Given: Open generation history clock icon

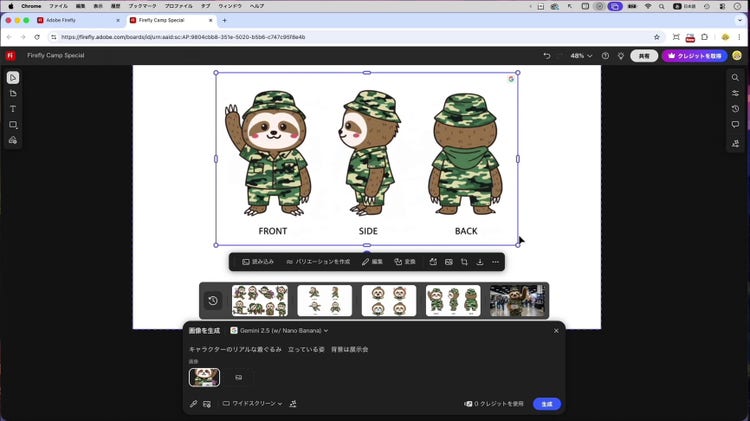Looking at the screenshot, I should click(213, 300).
